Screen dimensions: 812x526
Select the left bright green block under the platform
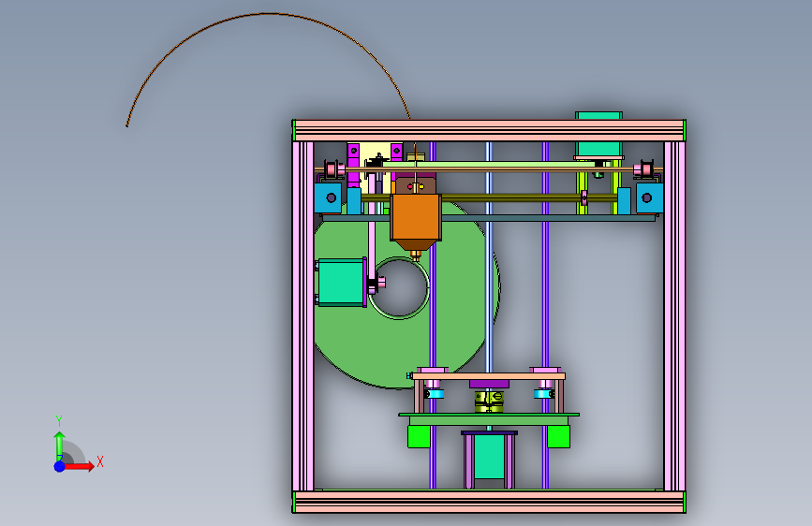pos(419,436)
